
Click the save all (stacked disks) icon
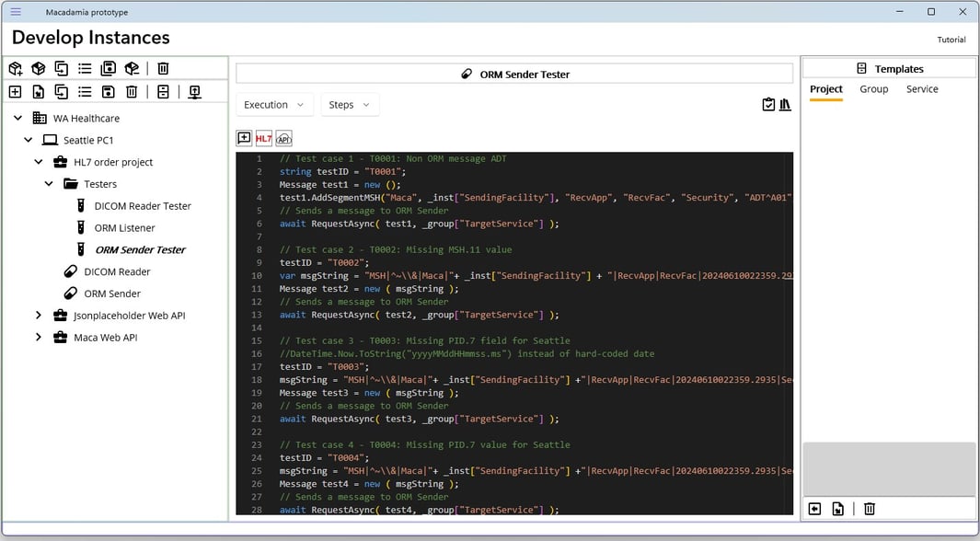tap(109, 68)
